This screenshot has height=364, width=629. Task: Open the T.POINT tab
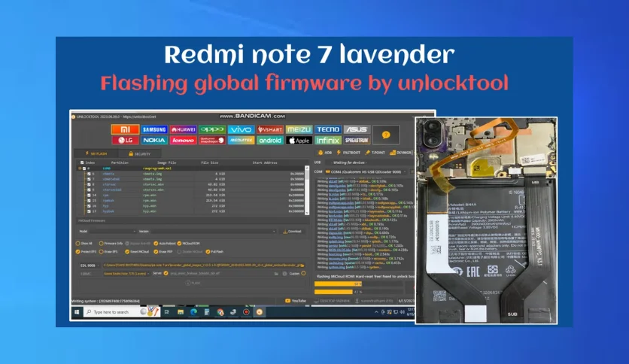click(x=375, y=153)
